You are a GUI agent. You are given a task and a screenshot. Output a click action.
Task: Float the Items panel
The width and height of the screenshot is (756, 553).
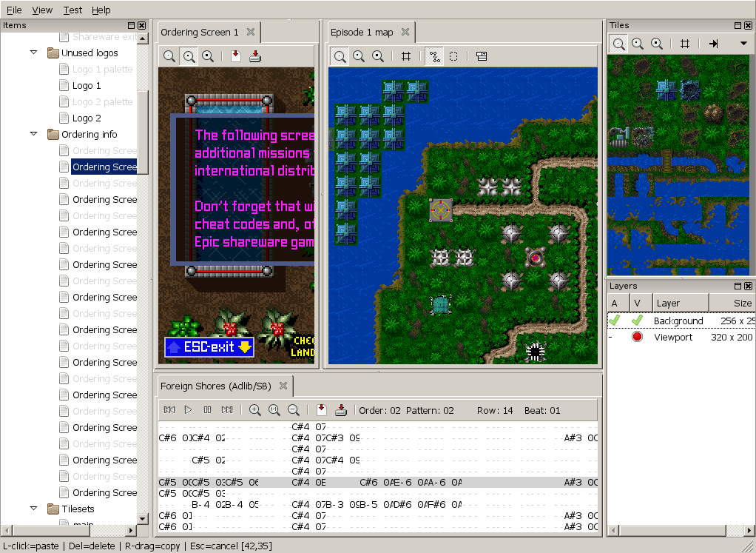click(131, 25)
